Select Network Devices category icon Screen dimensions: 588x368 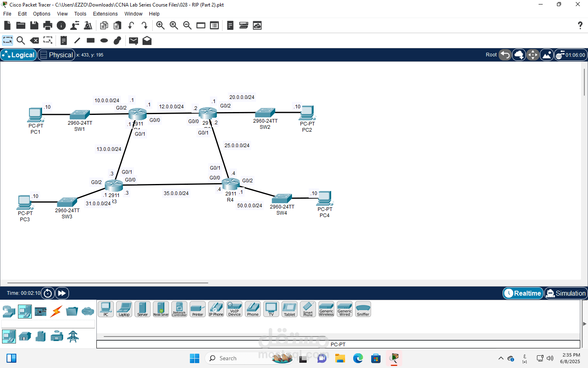[x=9, y=312]
